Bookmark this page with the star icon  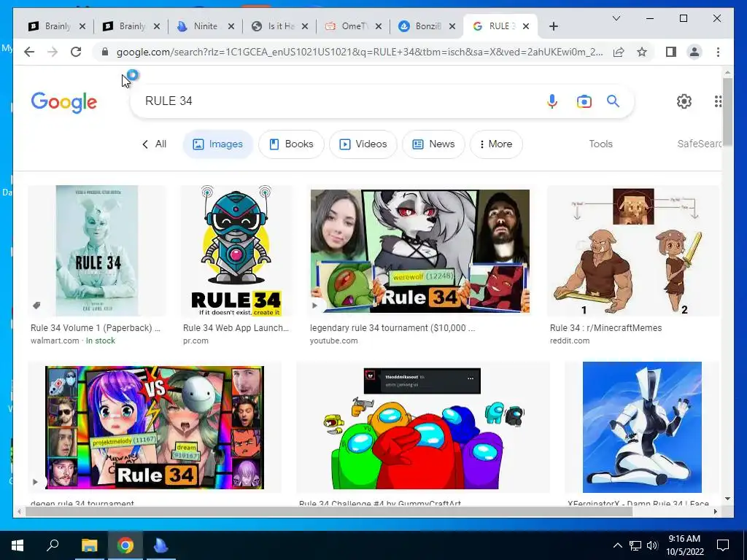point(642,52)
